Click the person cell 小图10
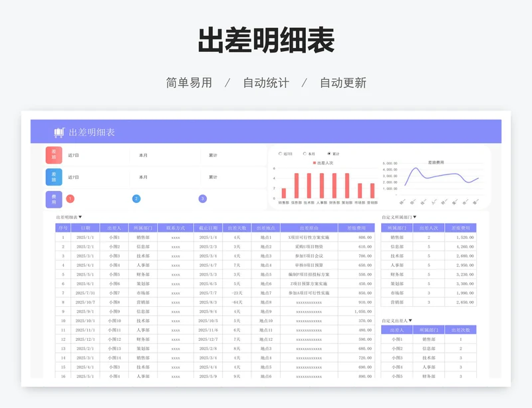The width and height of the screenshot is (532, 408). [114, 321]
